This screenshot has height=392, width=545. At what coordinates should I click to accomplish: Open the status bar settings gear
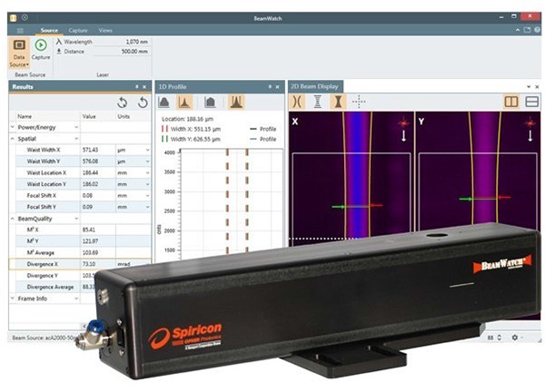pos(515,338)
